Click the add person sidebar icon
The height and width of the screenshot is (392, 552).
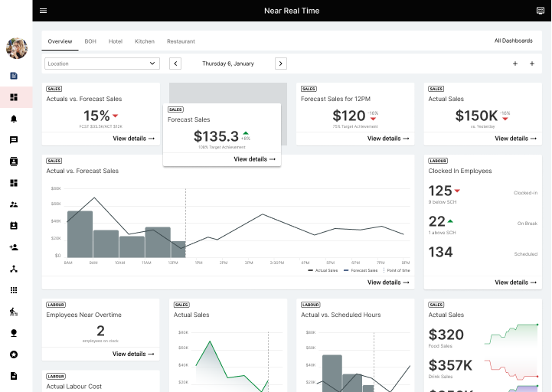(14, 247)
